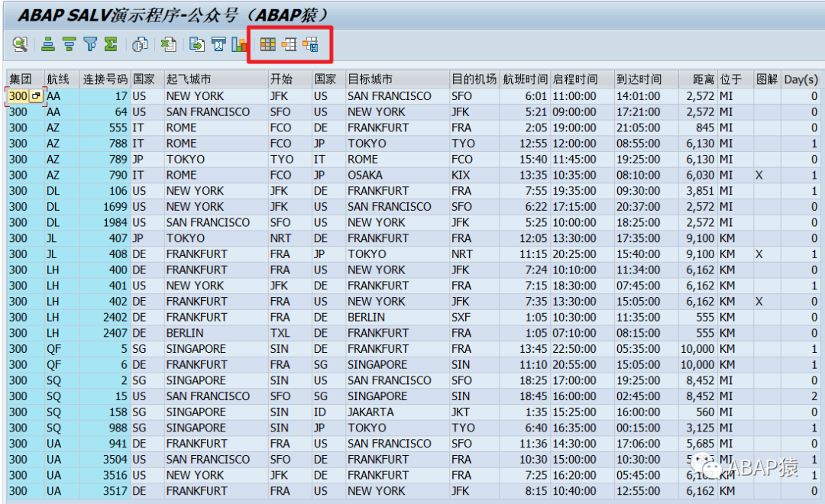
Task: Open Print Preview icon in the toolbar
Action: tap(140, 44)
